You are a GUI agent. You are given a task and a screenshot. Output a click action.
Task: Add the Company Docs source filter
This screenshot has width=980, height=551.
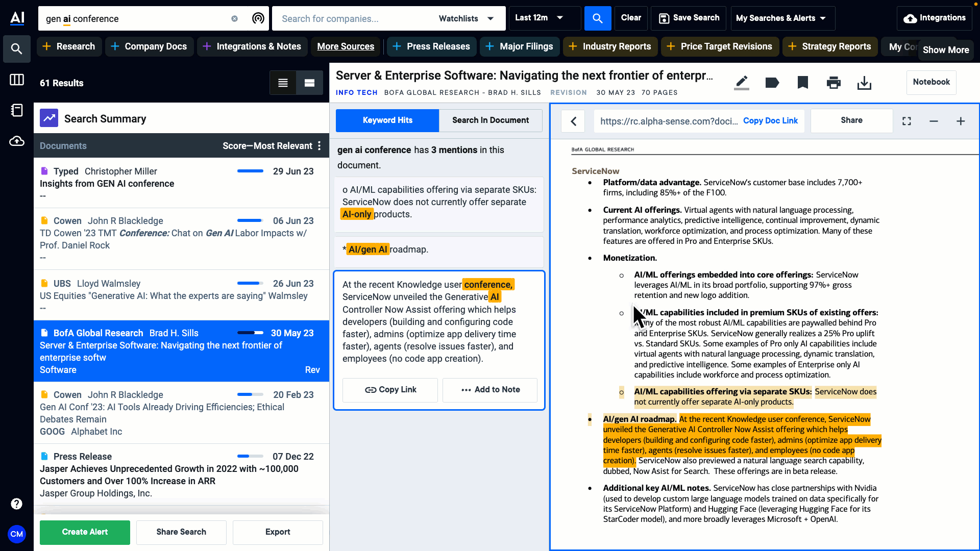coord(149,46)
